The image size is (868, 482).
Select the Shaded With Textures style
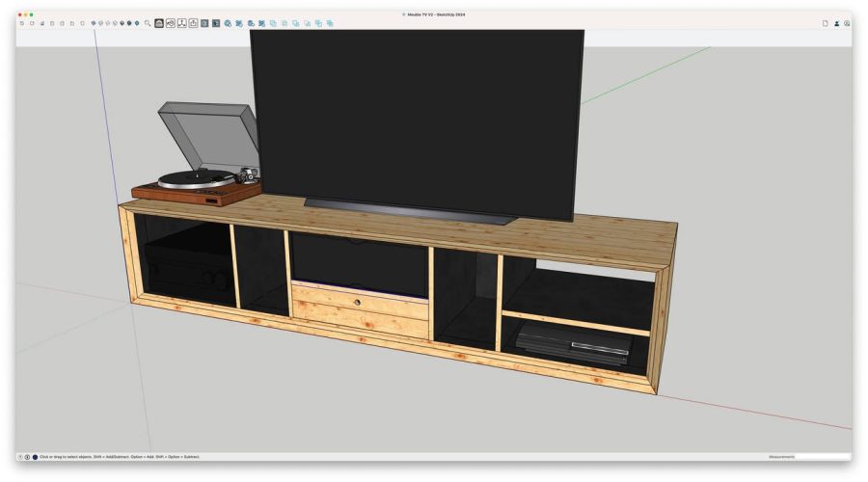129,23
